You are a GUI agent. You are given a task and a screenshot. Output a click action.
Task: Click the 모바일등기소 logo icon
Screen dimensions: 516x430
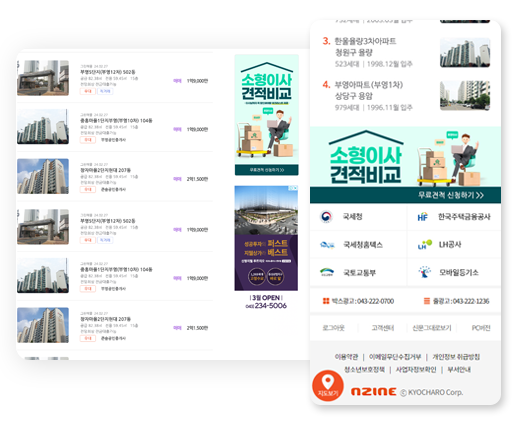click(x=424, y=272)
